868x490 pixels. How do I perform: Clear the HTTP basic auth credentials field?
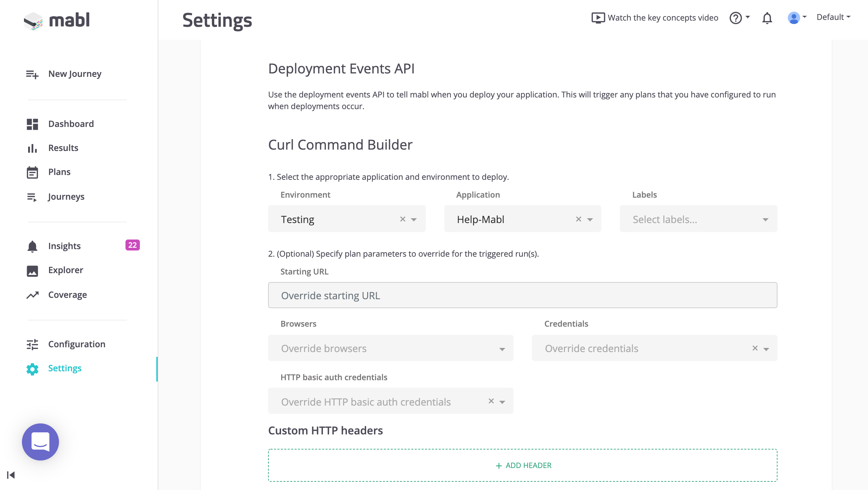[491, 401]
